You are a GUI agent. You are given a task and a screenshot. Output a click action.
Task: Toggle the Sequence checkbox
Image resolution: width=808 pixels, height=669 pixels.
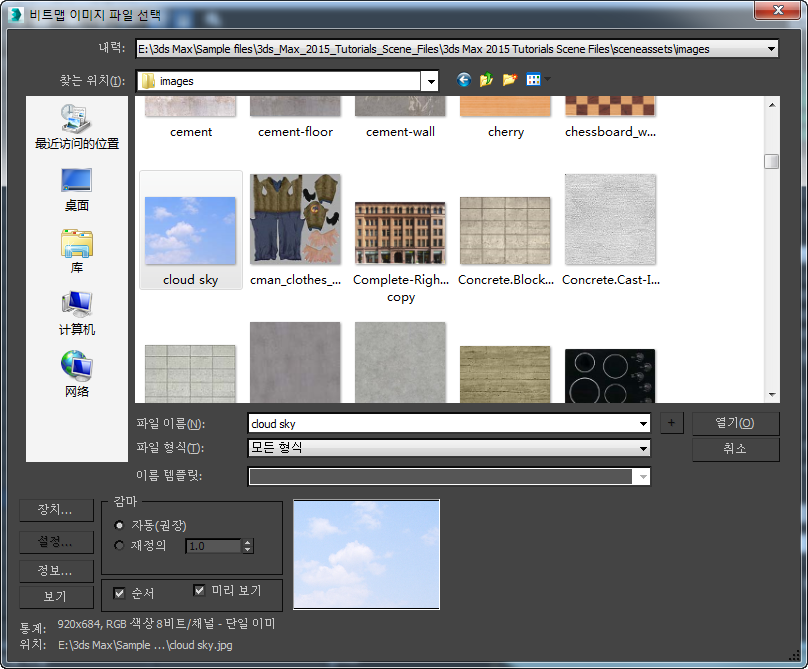coord(120,593)
